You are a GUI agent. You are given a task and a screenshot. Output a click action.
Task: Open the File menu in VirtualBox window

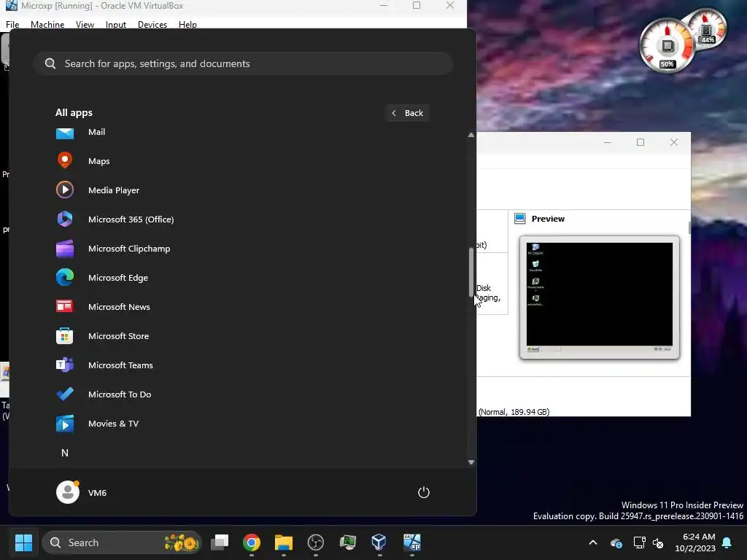coord(12,24)
